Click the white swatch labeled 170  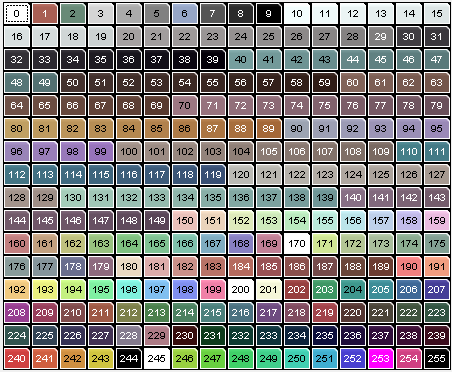click(x=297, y=243)
